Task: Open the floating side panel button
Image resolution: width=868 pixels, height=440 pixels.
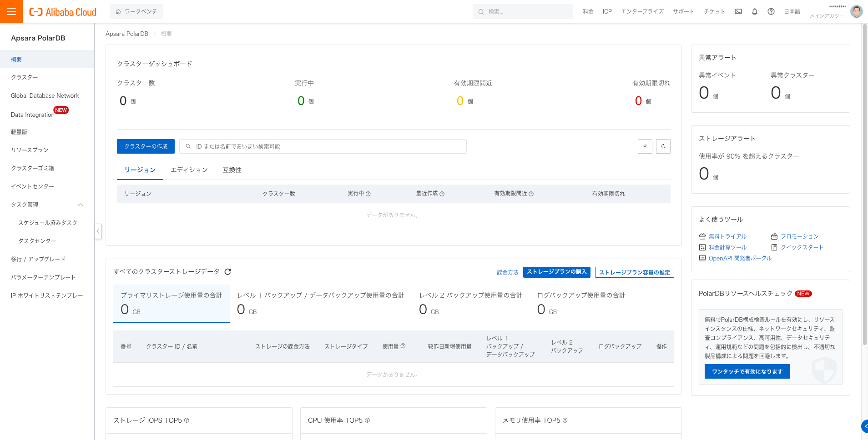Action: tap(864, 426)
